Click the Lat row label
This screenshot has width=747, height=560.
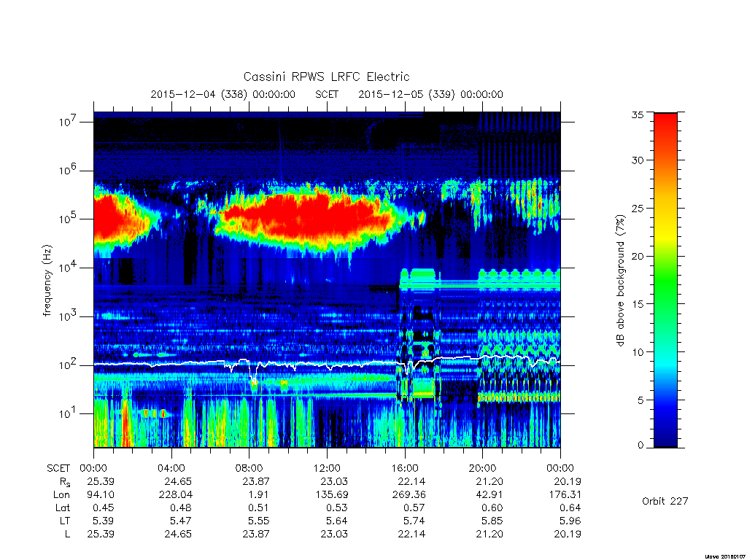(x=63, y=507)
